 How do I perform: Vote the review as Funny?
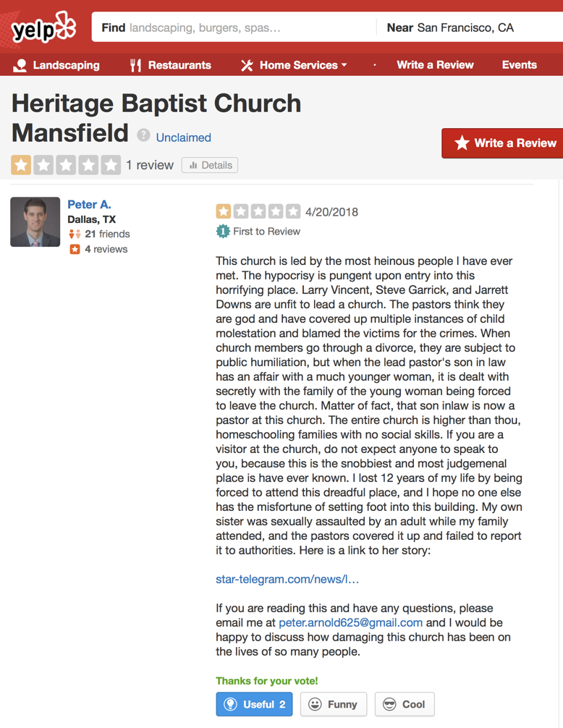[334, 704]
